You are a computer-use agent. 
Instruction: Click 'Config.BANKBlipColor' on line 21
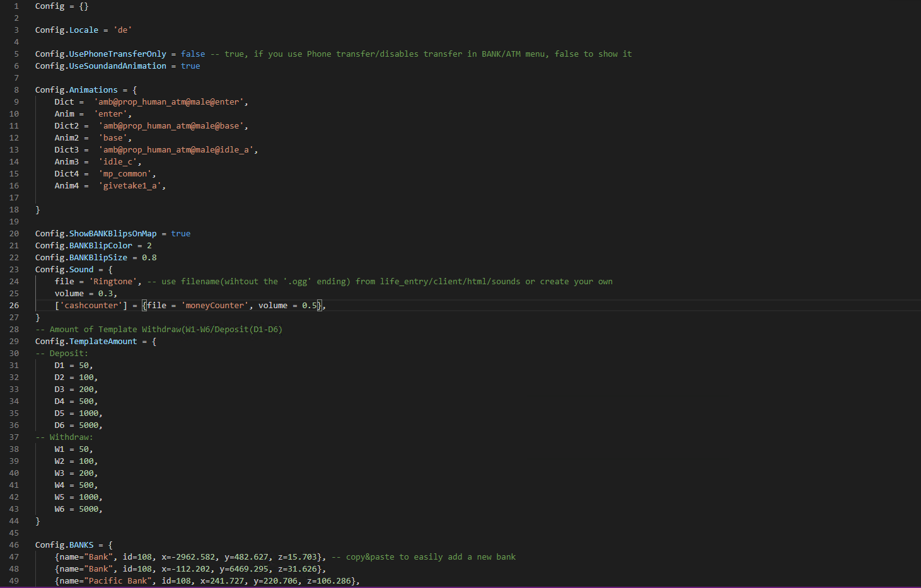click(x=84, y=246)
